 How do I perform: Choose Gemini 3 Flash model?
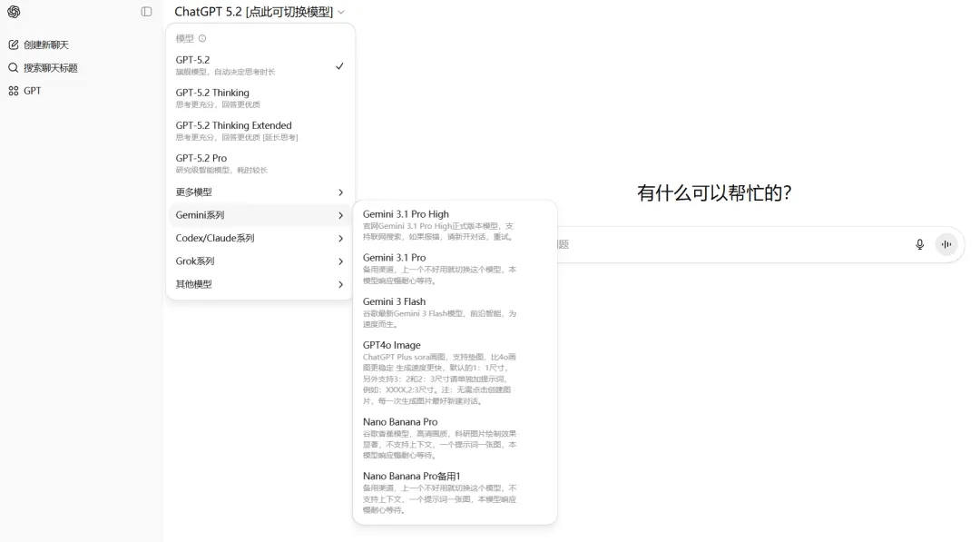(455, 312)
